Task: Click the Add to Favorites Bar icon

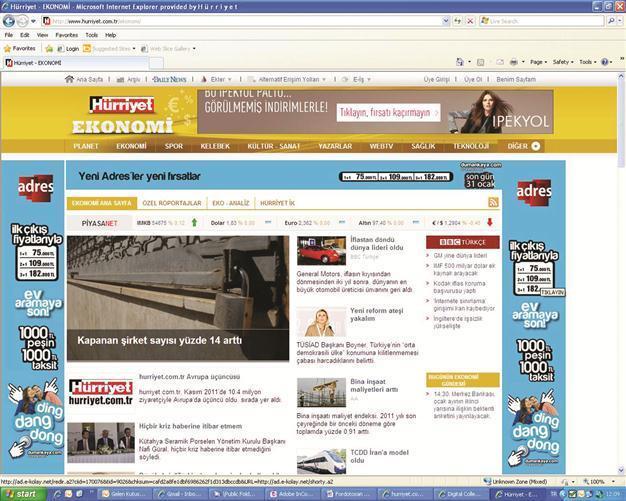Action: click(x=49, y=49)
